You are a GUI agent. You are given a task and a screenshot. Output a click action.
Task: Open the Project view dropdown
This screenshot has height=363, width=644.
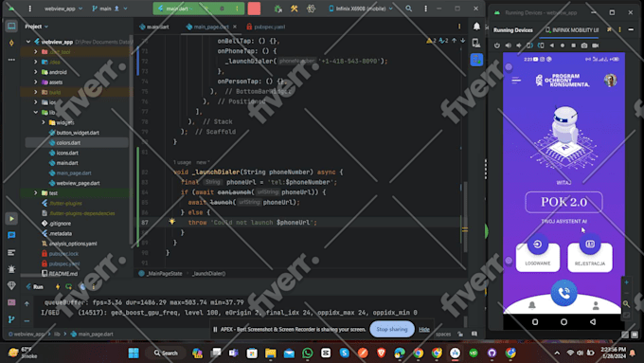pyautogui.click(x=37, y=27)
